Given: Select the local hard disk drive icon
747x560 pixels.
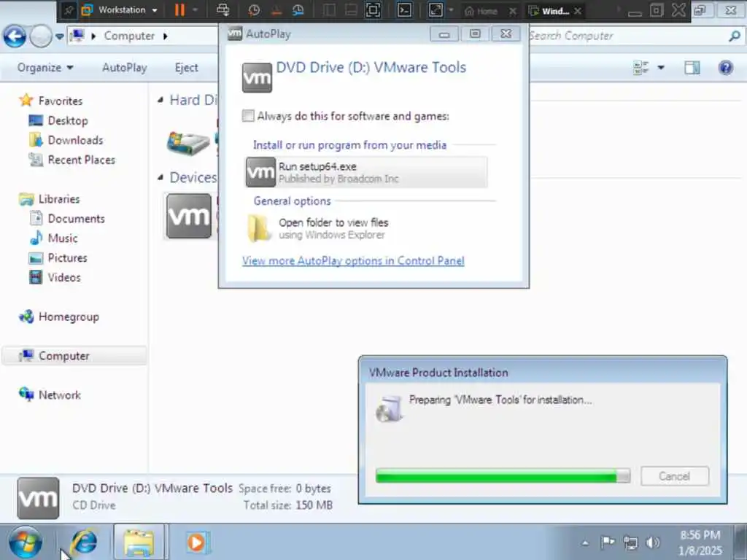Looking at the screenshot, I should click(x=188, y=142).
